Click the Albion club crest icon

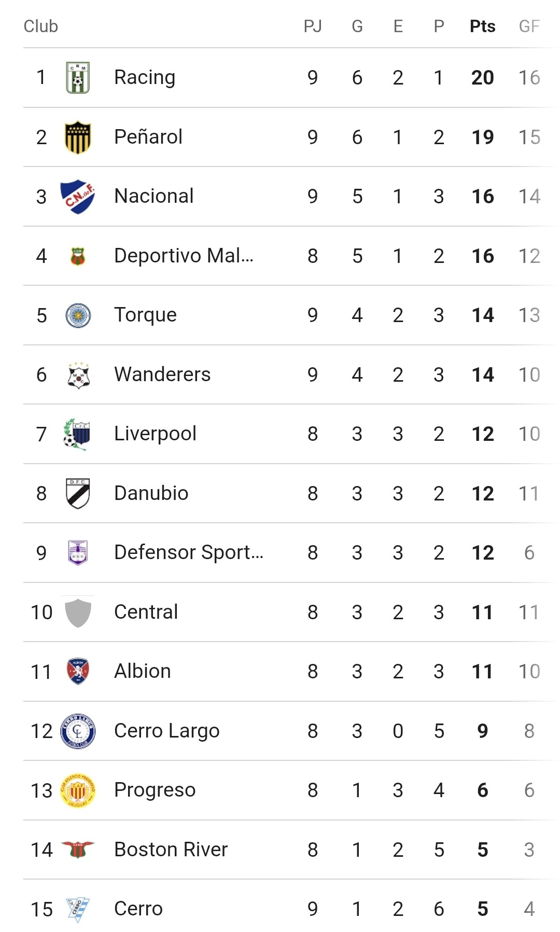coord(78,672)
